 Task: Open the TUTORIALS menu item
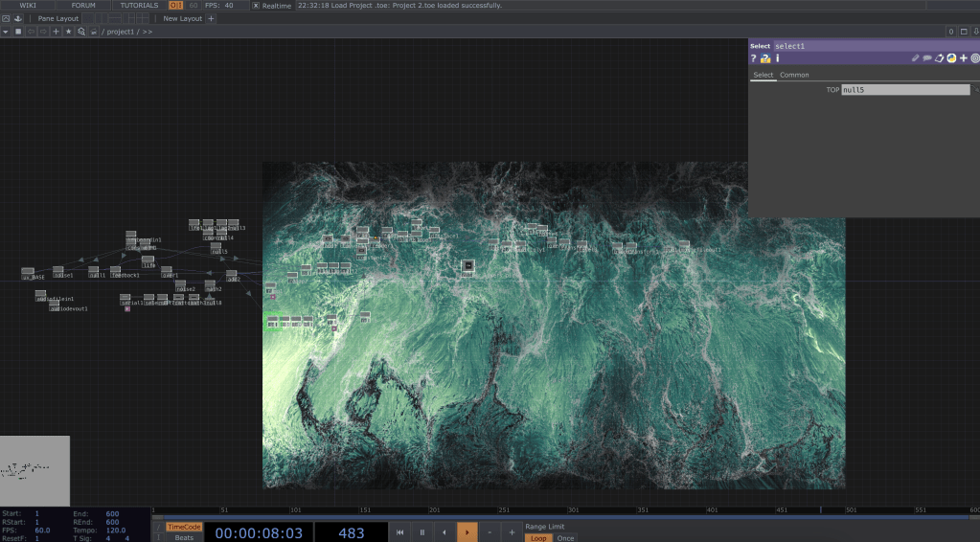[x=139, y=6]
